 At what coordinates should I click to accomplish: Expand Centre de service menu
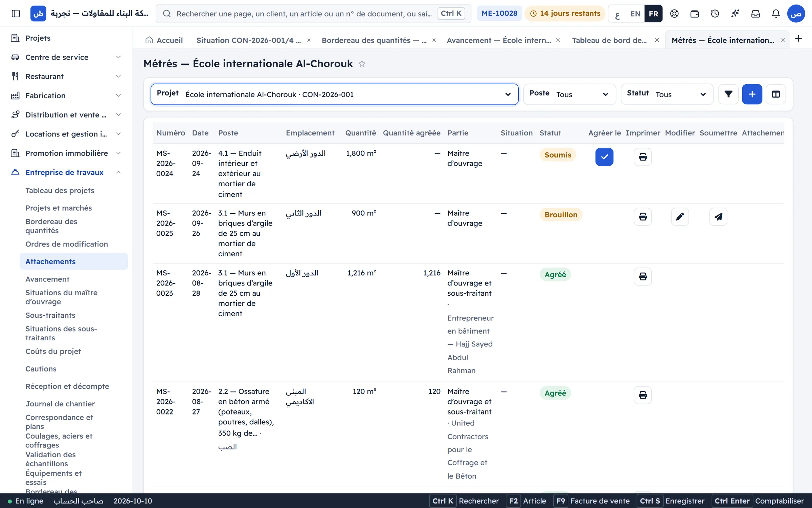click(66, 57)
